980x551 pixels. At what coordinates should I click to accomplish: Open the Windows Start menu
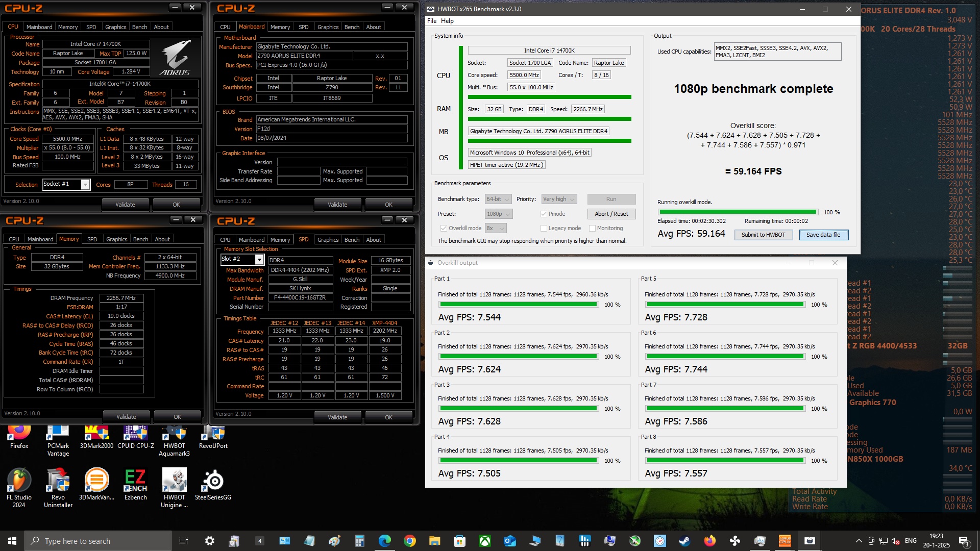[12, 541]
